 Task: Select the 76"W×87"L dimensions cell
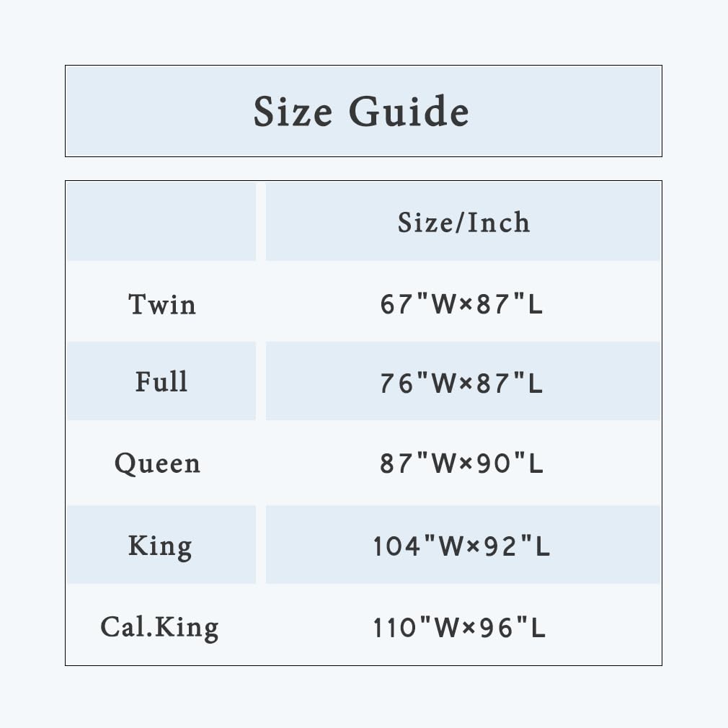(463, 381)
